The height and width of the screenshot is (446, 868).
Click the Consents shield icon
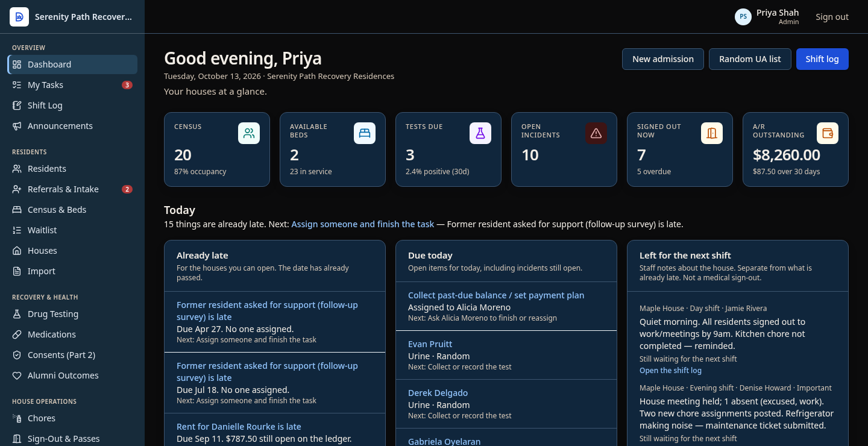[17, 355]
